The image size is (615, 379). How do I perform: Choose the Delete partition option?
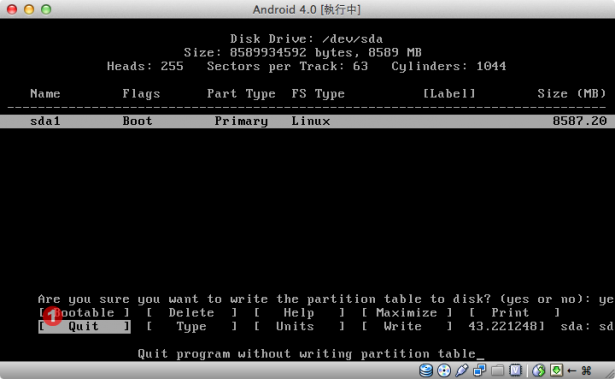coord(192,313)
